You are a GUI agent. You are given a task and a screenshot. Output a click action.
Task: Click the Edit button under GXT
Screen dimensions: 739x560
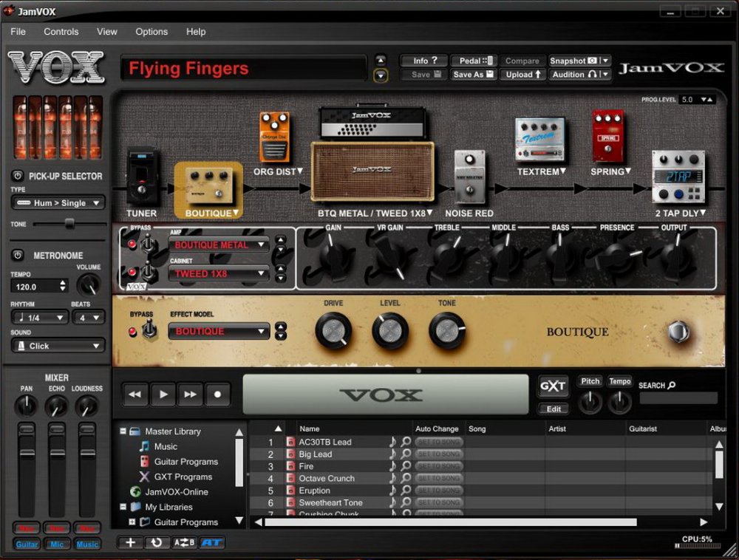pos(554,409)
